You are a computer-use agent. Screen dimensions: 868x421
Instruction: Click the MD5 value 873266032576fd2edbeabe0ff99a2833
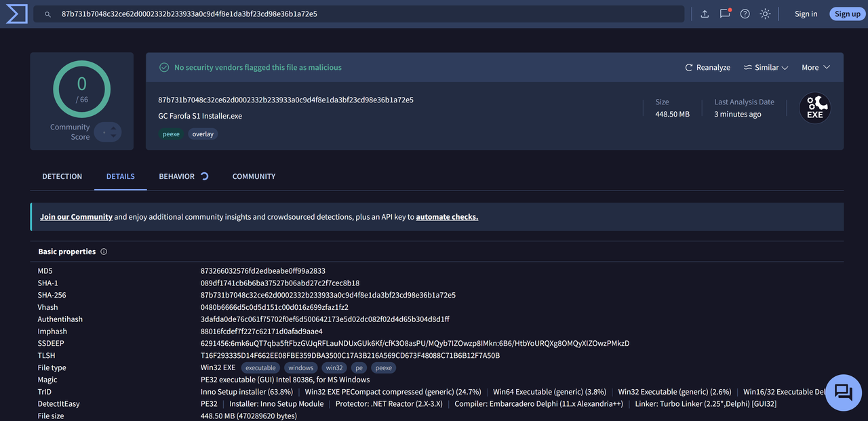pos(263,271)
